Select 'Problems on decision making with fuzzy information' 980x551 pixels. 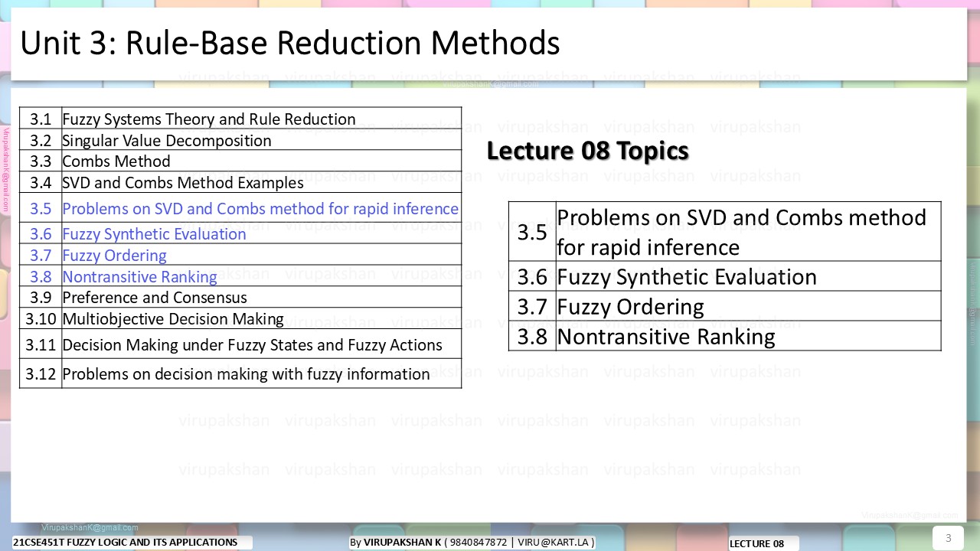(246, 374)
